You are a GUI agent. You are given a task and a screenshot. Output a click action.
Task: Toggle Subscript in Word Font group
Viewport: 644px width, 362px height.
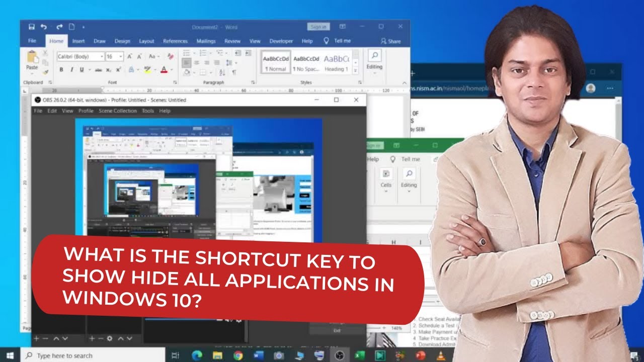click(x=109, y=70)
